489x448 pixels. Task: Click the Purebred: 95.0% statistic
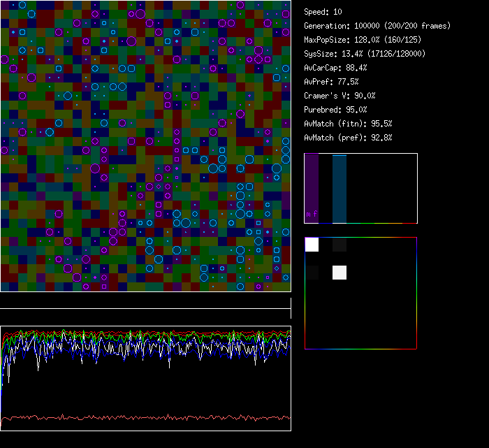pos(335,110)
